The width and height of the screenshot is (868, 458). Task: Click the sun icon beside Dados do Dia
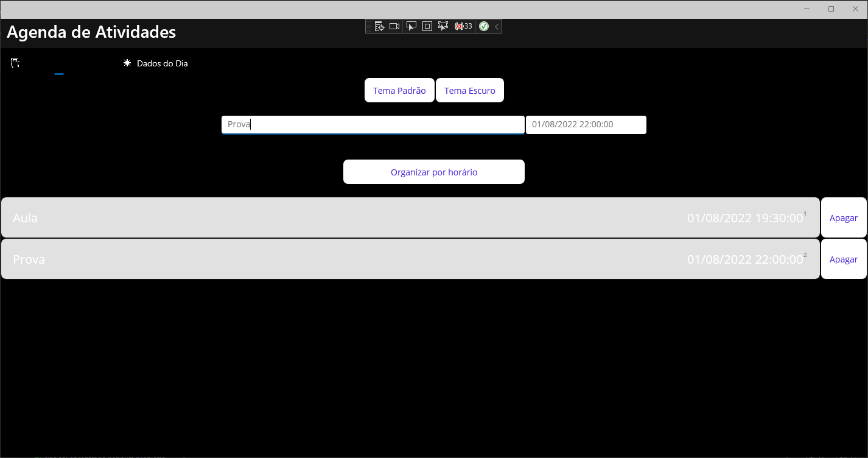[127, 63]
